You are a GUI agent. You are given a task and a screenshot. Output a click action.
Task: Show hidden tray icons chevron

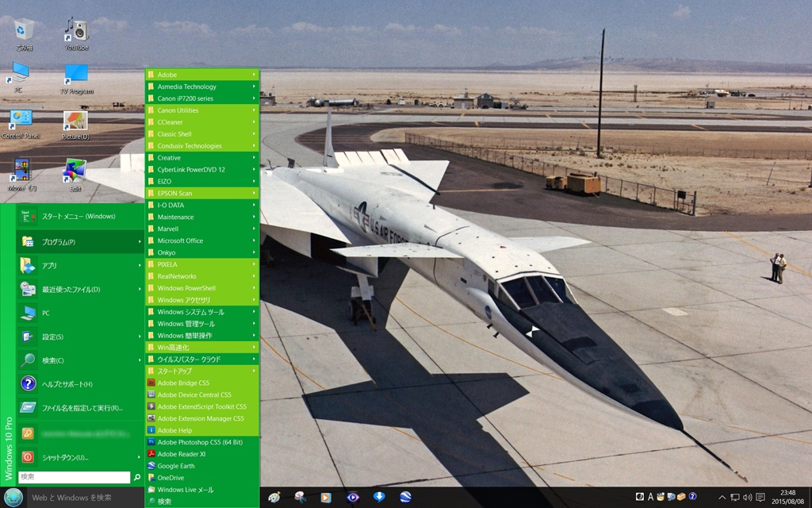(722, 498)
